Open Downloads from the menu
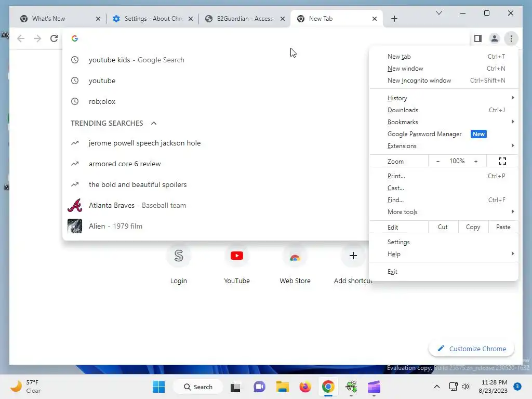532x399 pixels. (444, 110)
